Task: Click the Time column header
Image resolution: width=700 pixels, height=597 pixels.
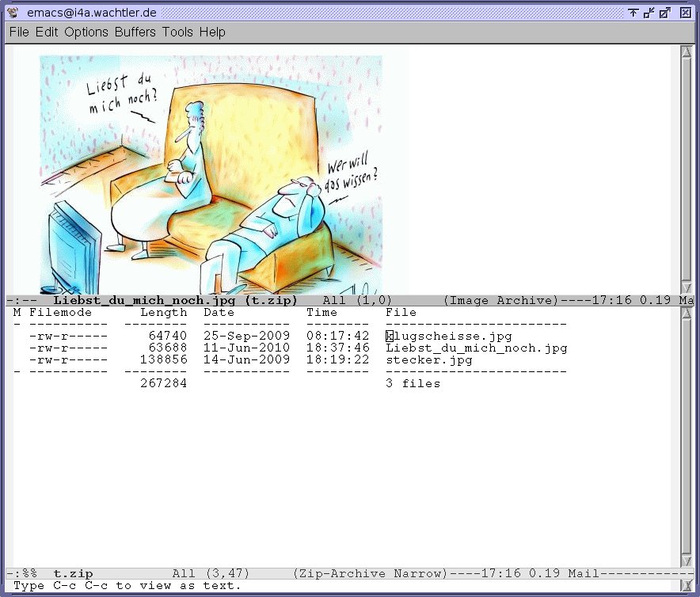Action: point(321,312)
